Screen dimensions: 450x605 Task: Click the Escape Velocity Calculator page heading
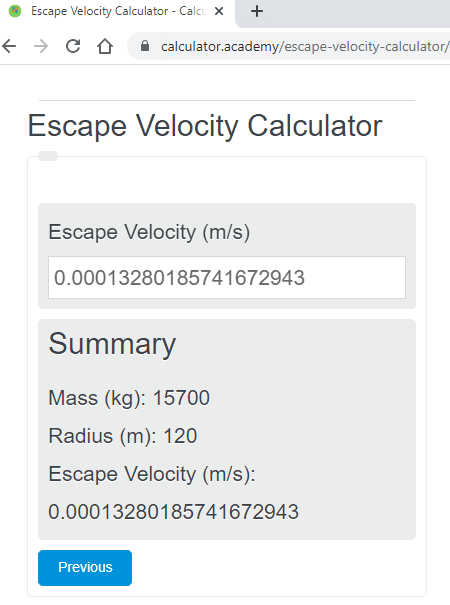205,126
